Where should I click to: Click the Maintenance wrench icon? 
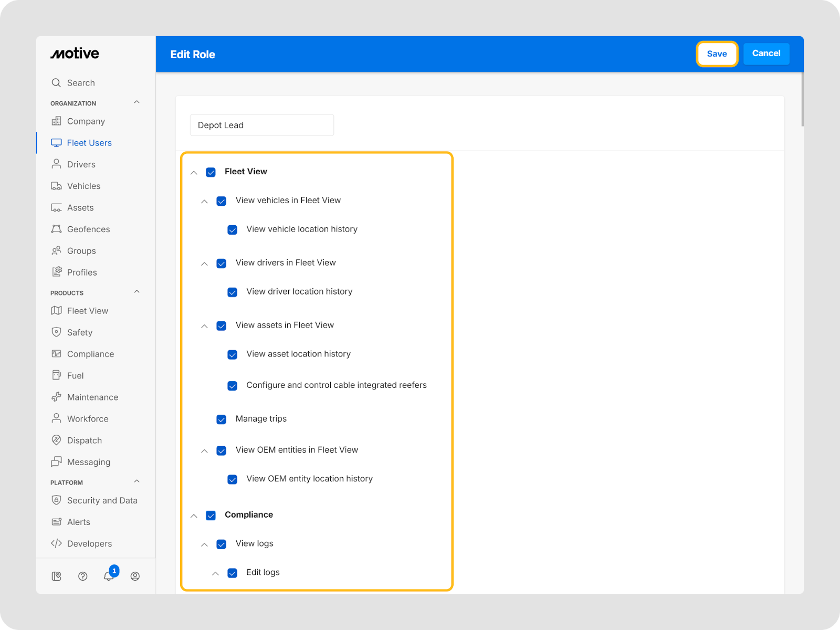56,397
